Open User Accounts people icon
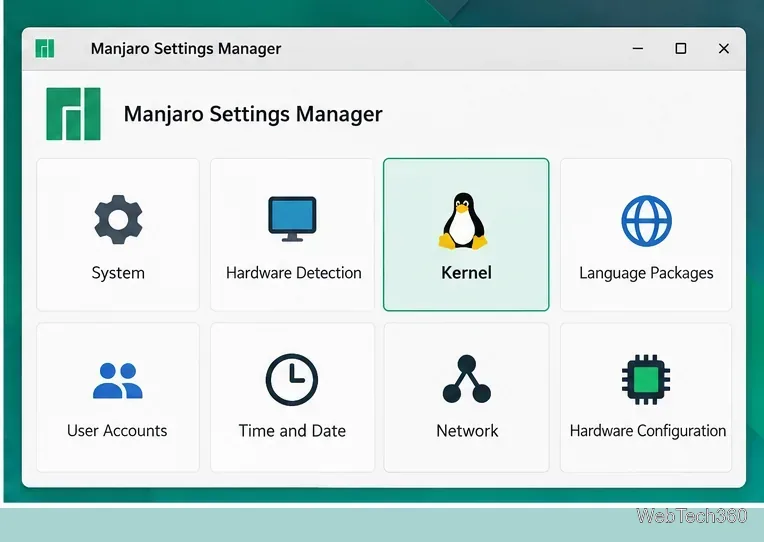This screenshot has height=542, width=764. coord(117,381)
